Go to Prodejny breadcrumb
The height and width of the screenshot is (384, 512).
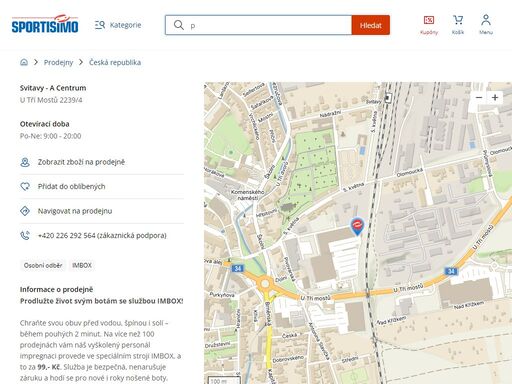click(x=58, y=62)
